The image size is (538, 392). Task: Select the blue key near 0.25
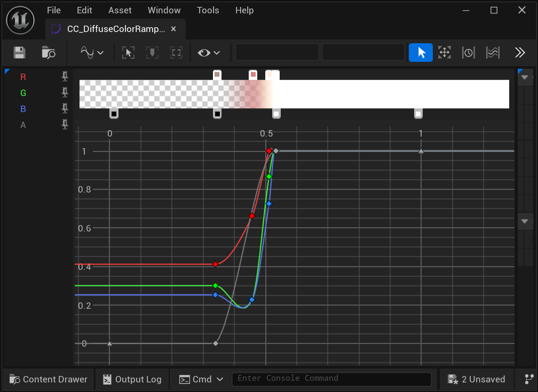pos(215,295)
